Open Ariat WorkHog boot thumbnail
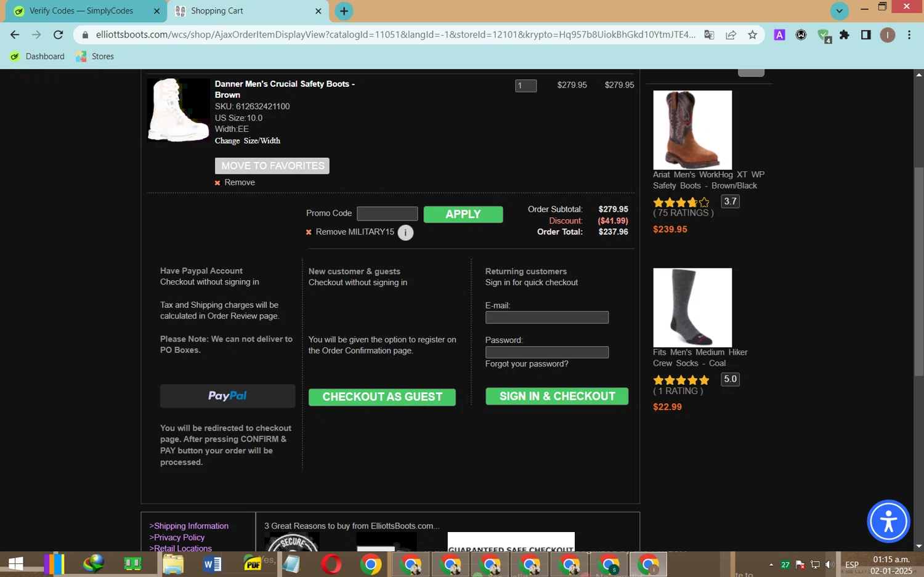The width and height of the screenshot is (924, 577). (x=692, y=130)
